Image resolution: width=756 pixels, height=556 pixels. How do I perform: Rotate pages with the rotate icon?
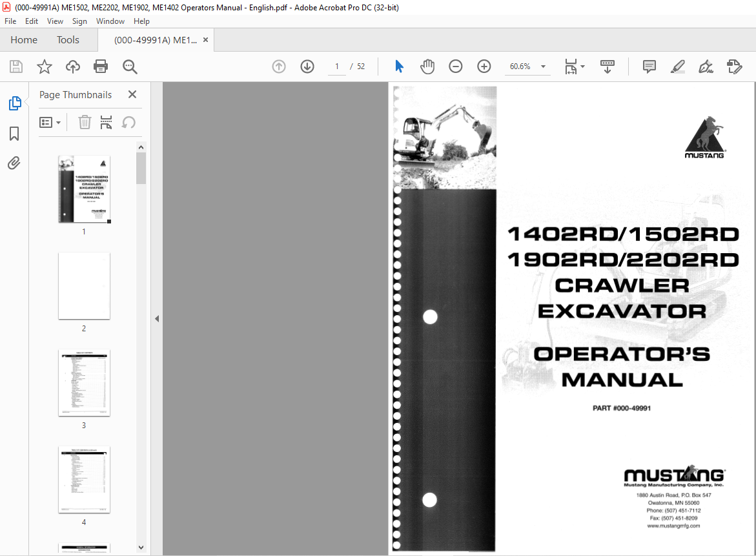click(128, 123)
